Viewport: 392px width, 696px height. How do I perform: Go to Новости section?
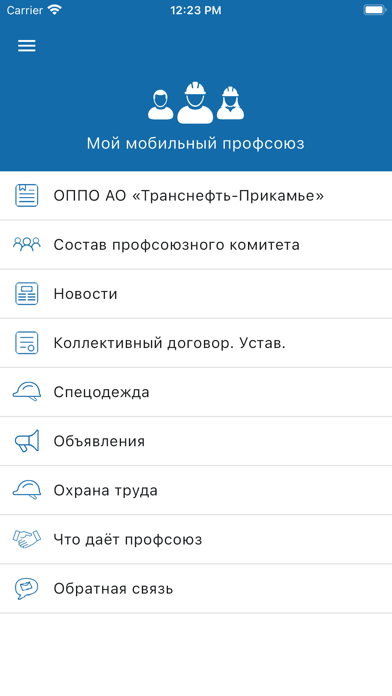tap(196, 294)
